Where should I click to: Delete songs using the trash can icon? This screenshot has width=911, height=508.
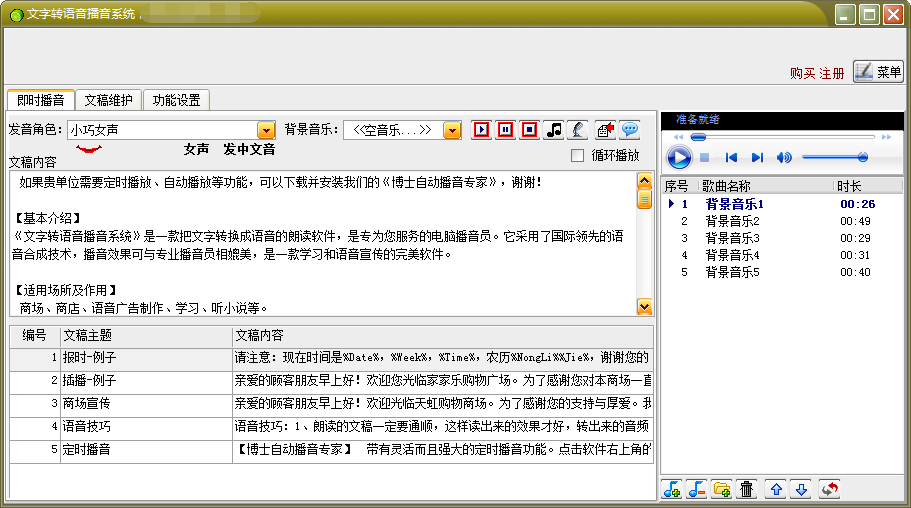click(x=746, y=489)
